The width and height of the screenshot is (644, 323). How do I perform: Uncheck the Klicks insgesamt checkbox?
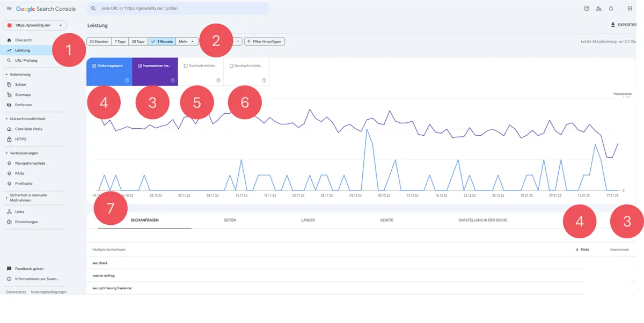coord(94,65)
